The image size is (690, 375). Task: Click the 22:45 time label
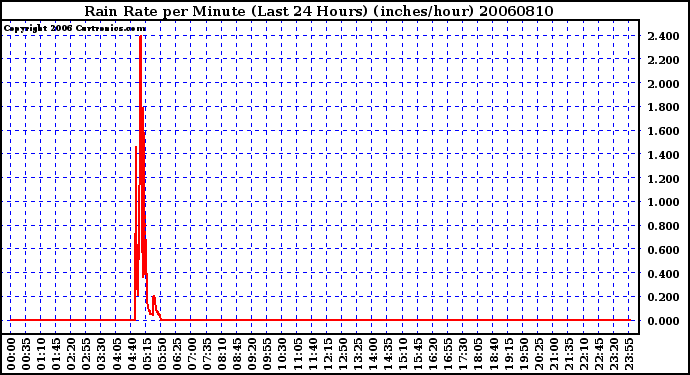[x=599, y=354]
